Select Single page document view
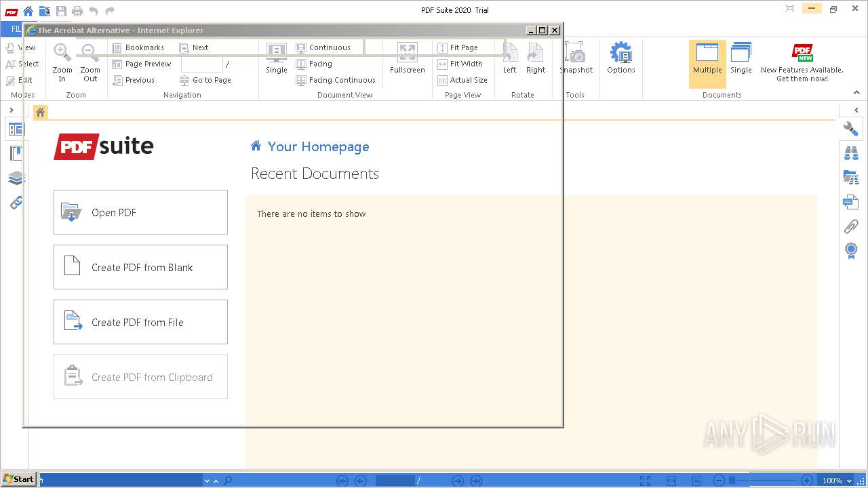868x488 pixels. pos(277,59)
